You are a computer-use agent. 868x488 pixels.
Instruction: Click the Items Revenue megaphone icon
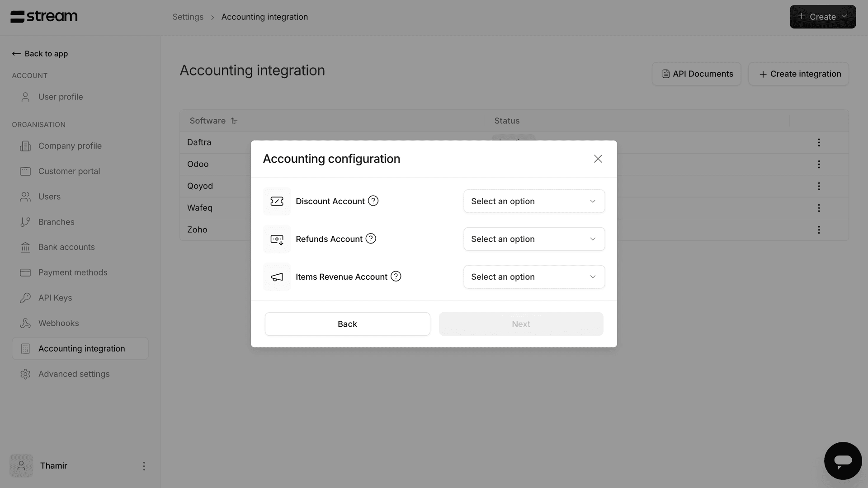(277, 277)
